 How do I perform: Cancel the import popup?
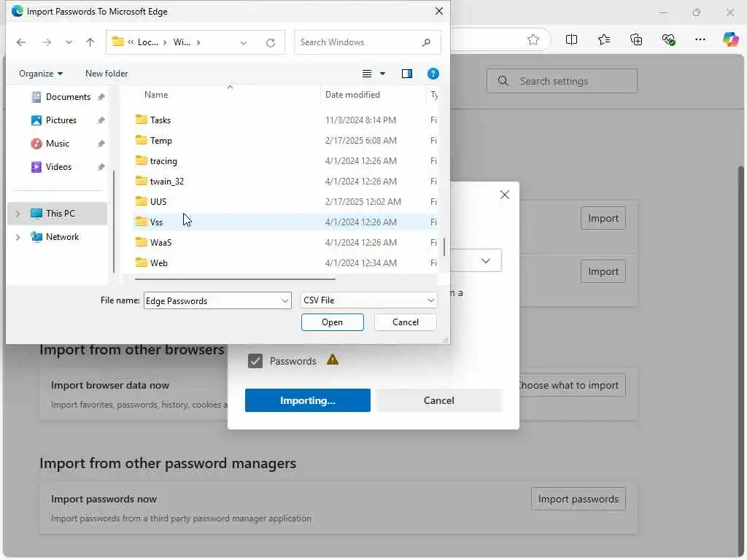(438, 400)
